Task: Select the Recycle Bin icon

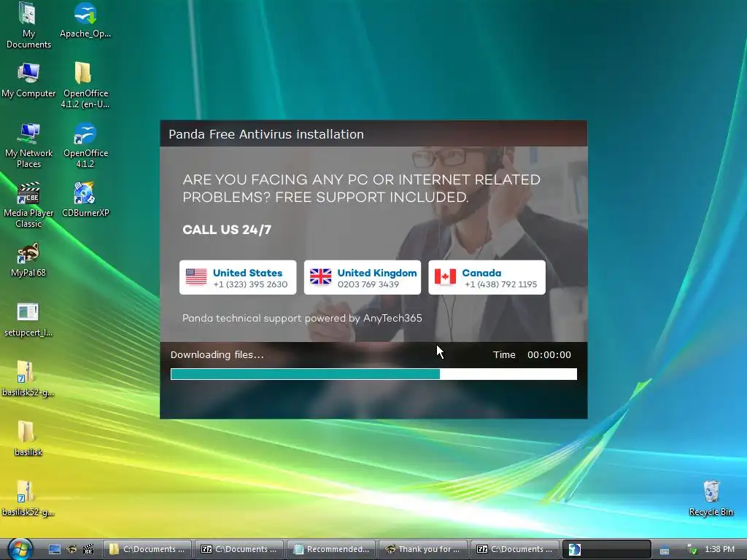Action: (x=711, y=498)
